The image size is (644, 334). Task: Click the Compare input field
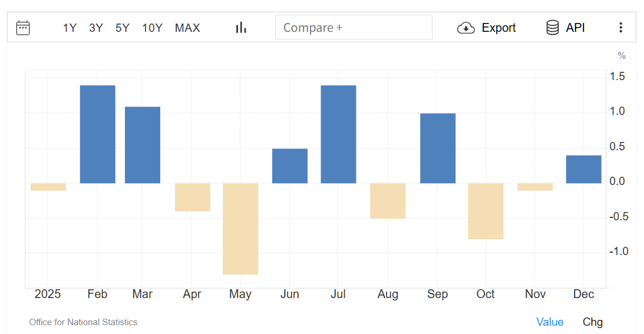point(354,28)
